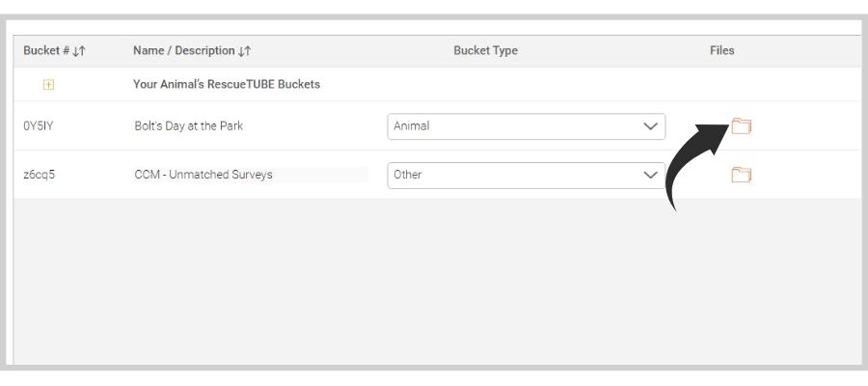Image resolution: width=868 pixels, height=386 pixels.
Task: Sort by Name / Description using the arrows icon
Action: [x=245, y=51]
